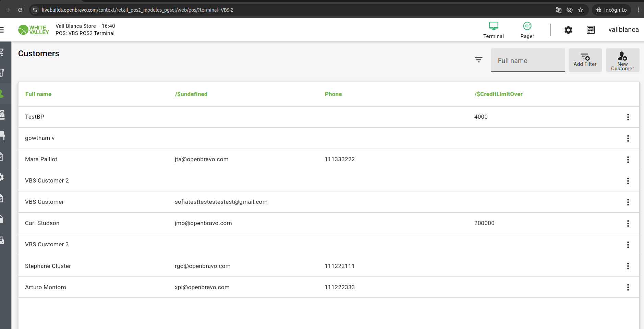
Task: Open the cash register icon in header
Action: (591, 30)
